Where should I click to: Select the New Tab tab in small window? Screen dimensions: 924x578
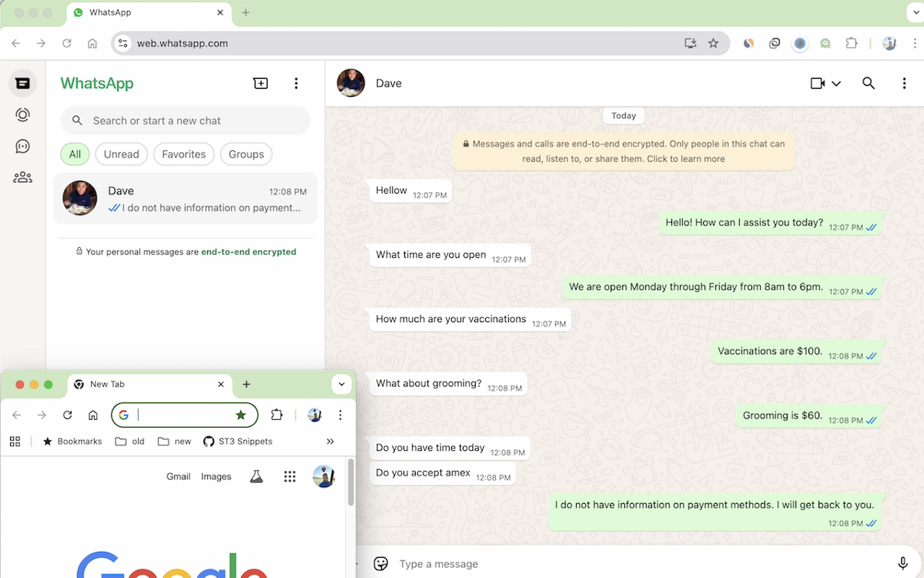coord(149,384)
